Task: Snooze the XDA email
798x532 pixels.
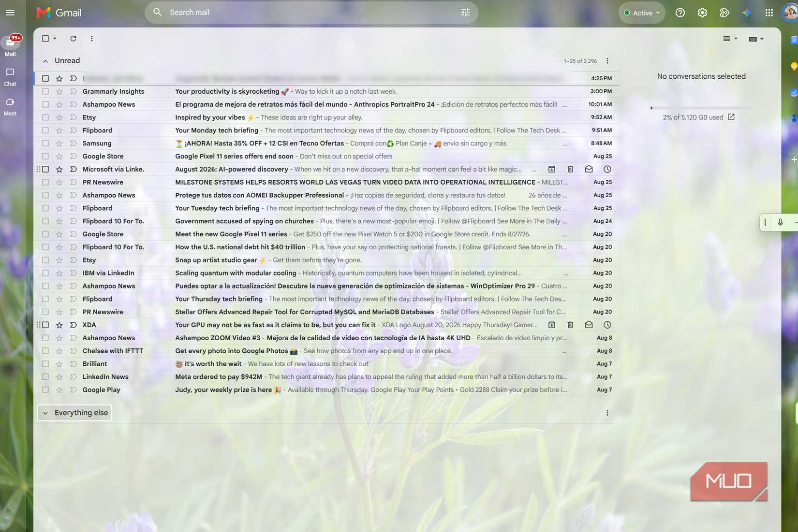Action: pyautogui.click(x=607, y=325)
